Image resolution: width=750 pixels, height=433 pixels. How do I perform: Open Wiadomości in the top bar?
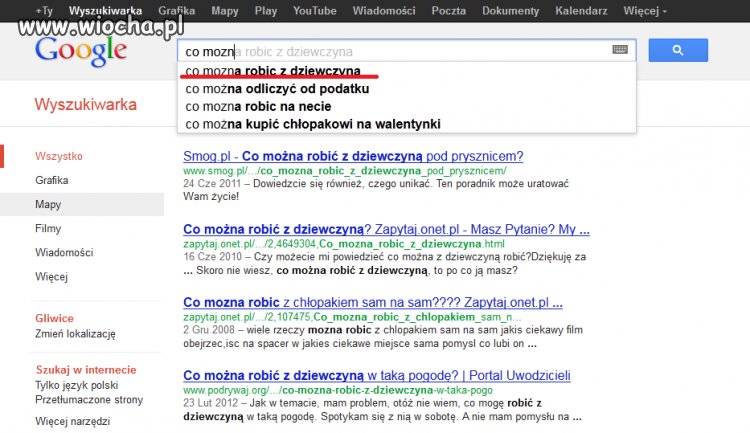pos(384,11)
